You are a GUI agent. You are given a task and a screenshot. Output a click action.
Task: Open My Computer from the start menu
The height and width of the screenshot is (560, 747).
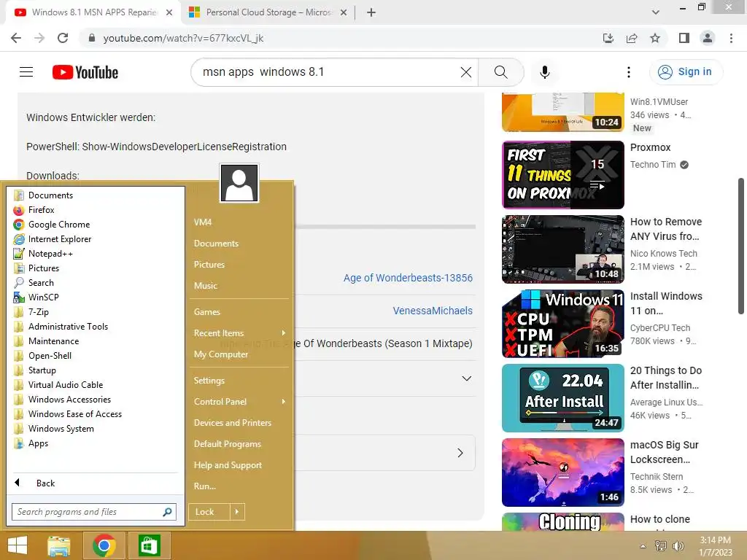coord(220,354)
